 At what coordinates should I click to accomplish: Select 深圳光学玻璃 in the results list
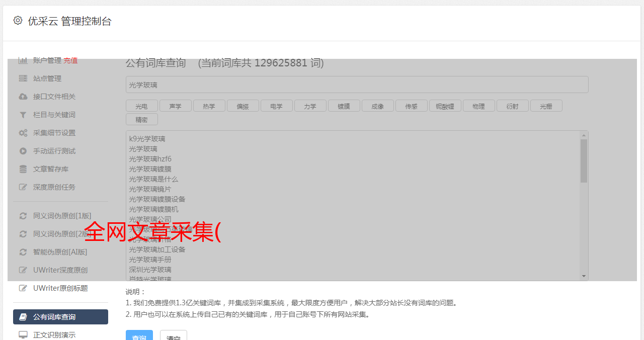(x=150, y=270)
